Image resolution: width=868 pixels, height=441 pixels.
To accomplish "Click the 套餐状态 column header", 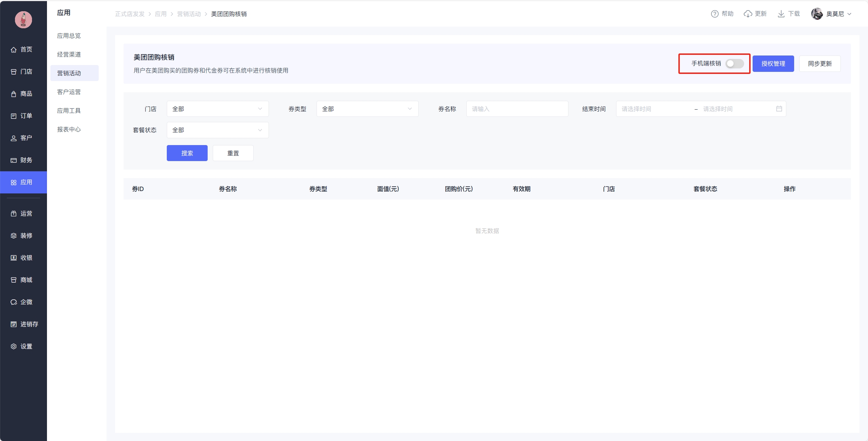I will coord(705,189).
